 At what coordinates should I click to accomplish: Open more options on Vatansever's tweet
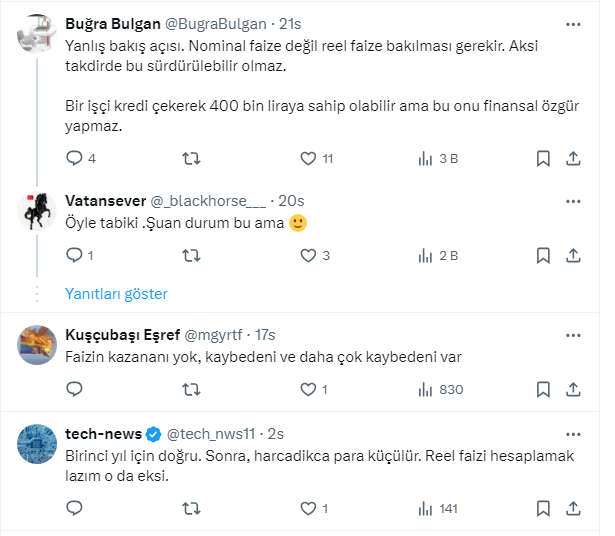tap(573, 199)
